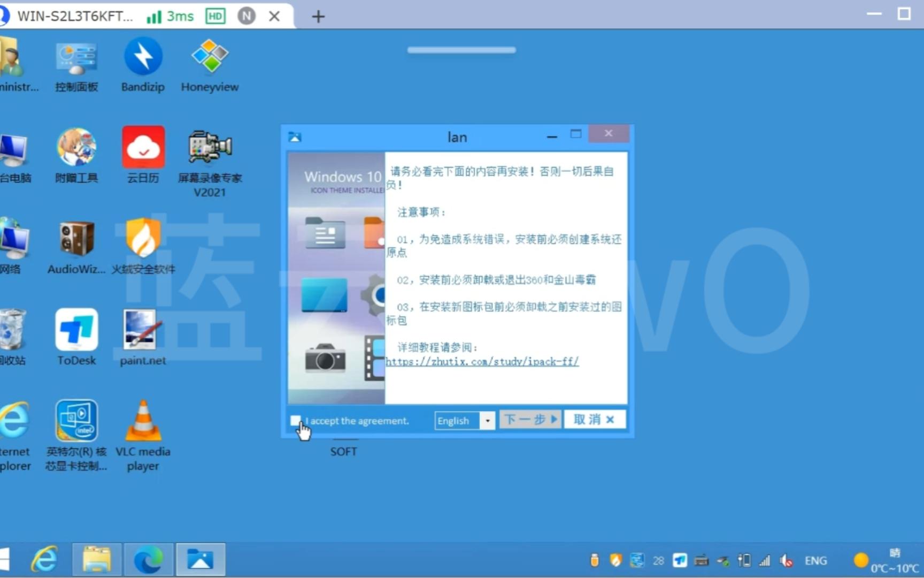Open the English language dropdown
This screenshot has height=578, width=924.
pyautogui.click(x=487, y=421)
